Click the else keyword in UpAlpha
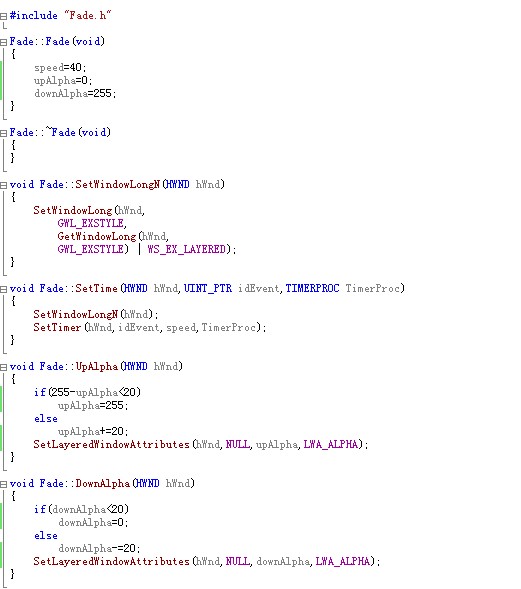 [x=46, y=418]
